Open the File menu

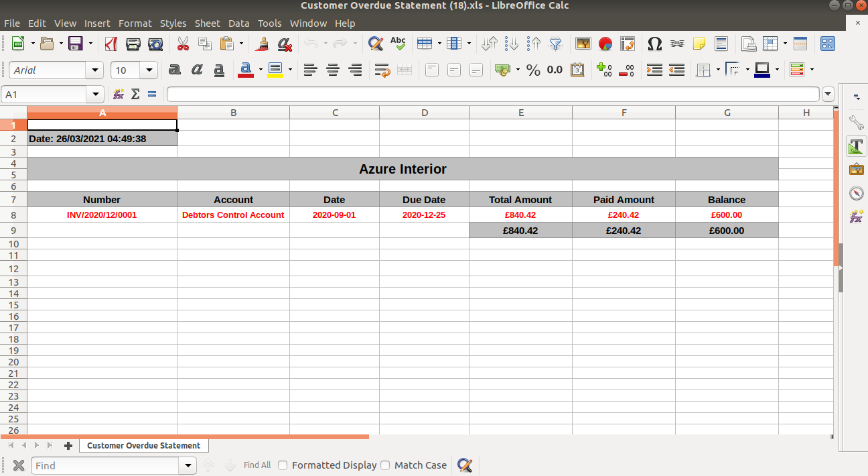12,23
